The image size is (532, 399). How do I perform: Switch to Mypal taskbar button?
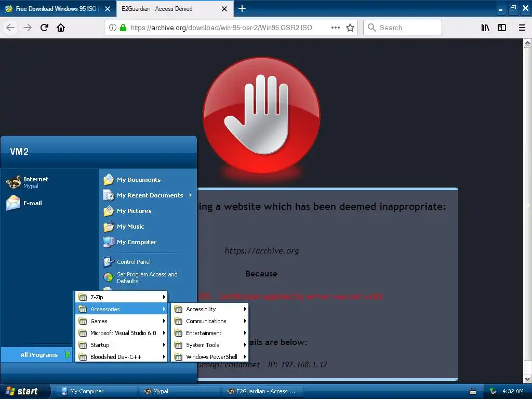coord(179,391)
